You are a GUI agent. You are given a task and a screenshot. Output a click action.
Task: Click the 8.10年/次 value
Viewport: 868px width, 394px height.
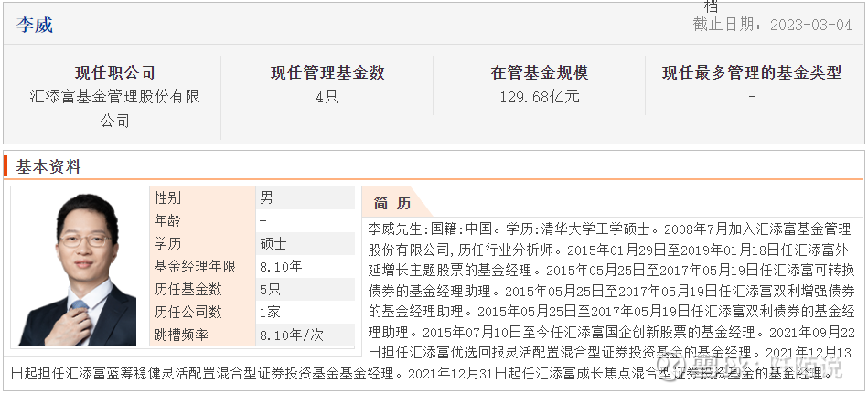[x=292, y=335]
